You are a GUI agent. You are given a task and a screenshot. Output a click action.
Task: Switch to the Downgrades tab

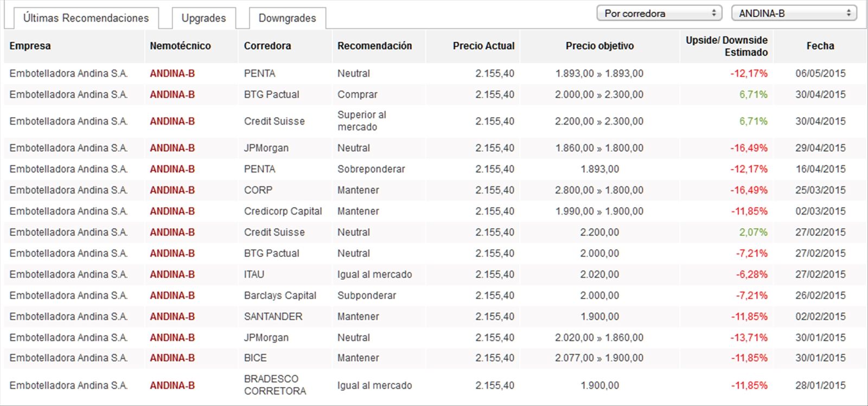point(287,18)
